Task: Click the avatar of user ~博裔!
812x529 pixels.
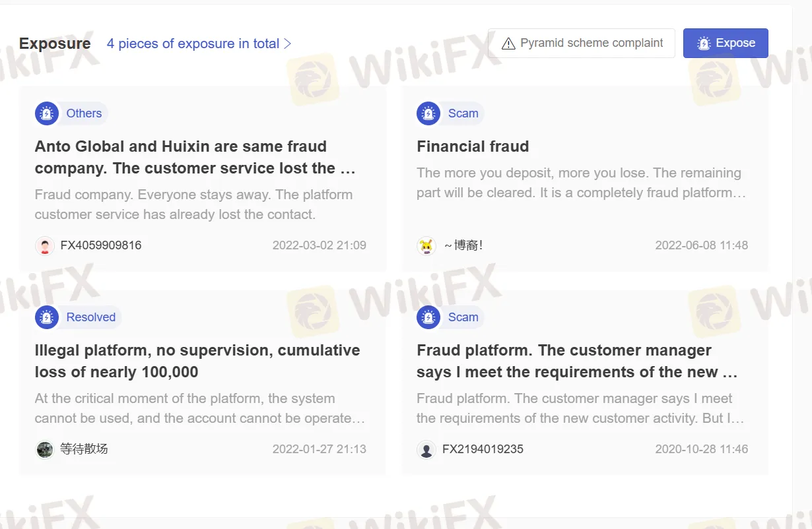Action: pos(426,245)
